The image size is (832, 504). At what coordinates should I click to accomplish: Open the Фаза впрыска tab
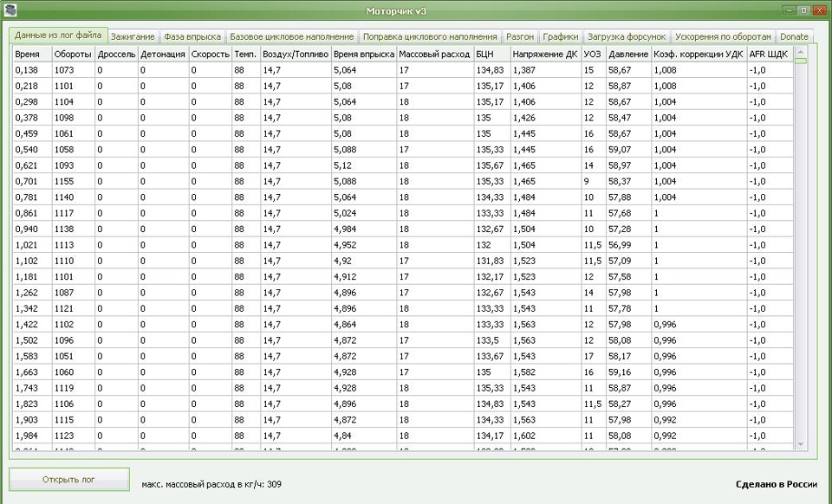click(192, 36)
